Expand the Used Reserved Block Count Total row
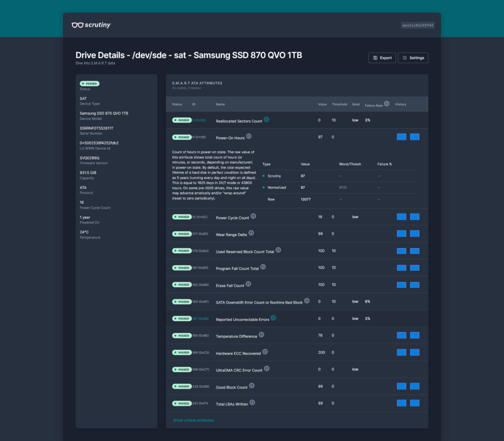 (x=297, y=251)
